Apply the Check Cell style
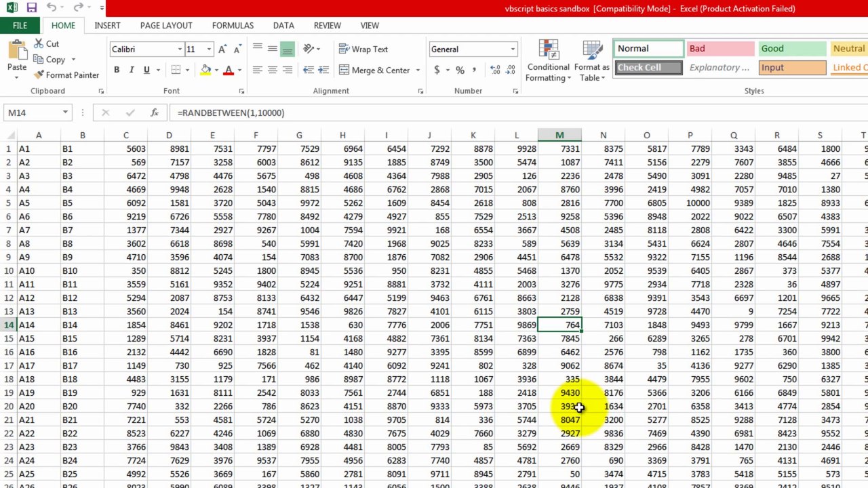868x488 pixels. coord(648,68)
